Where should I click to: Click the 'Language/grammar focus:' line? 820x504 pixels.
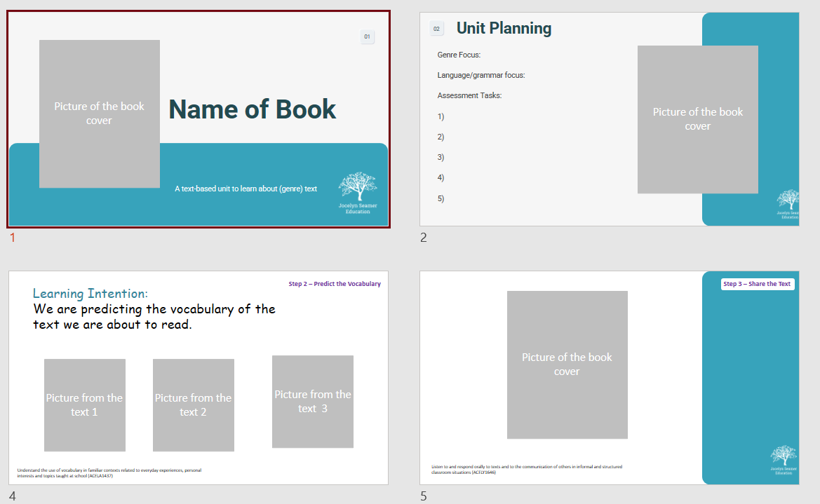(481, 75)
